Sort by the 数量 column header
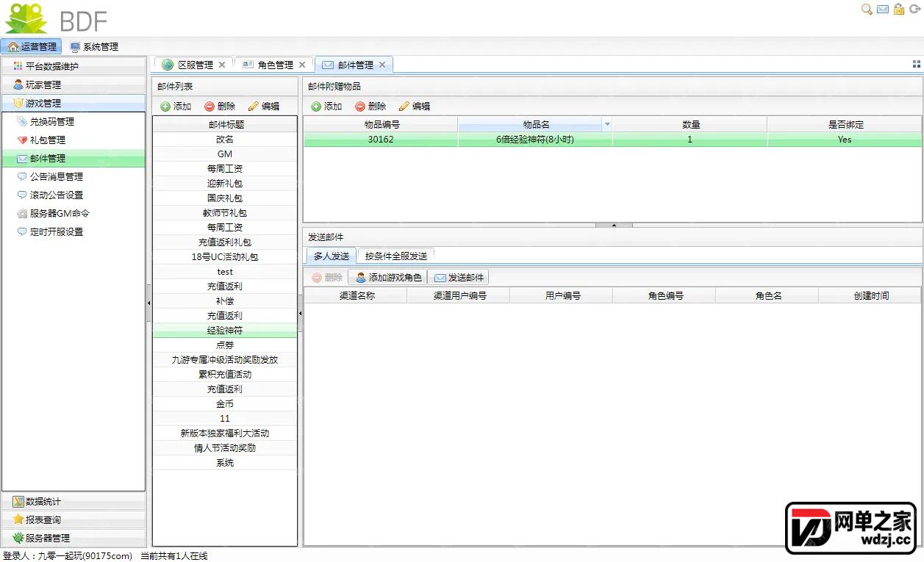This screenshot has width=924, height=562. (x=690, y=124)
